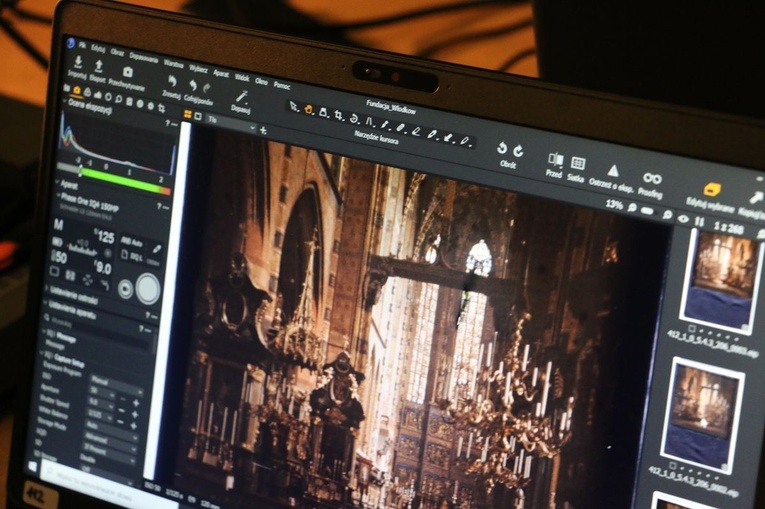The width and height of the screenshot is (765, 509).
Task: Click ISO value 50 in camera panel
Action: (x=59, y=257)
